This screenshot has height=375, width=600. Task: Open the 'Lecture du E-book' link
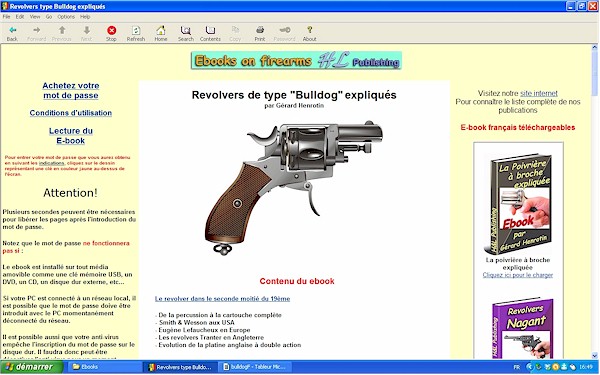(71, 136)
